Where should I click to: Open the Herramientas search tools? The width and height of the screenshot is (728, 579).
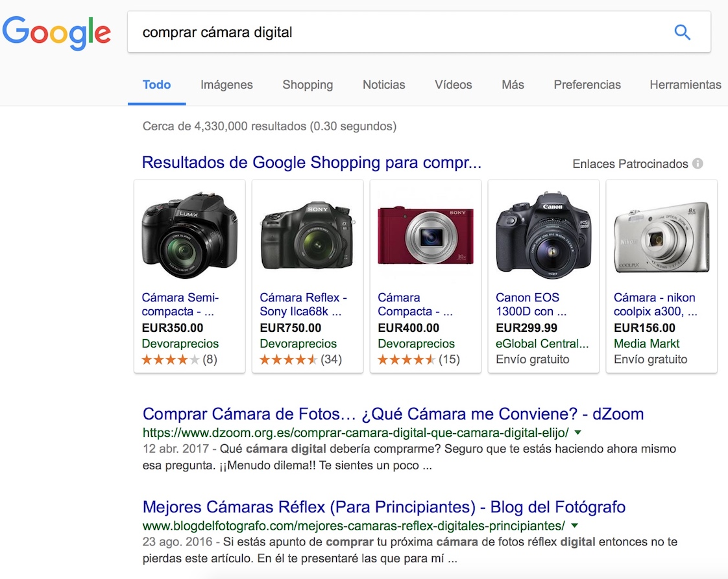coord(685,85)
